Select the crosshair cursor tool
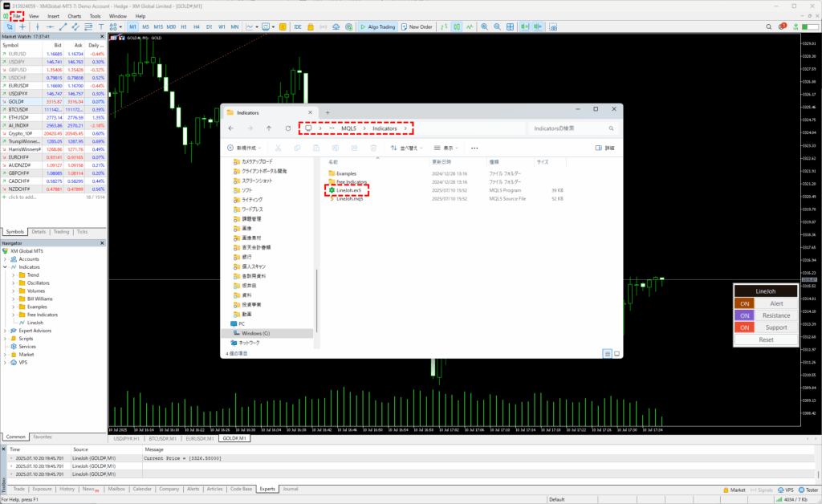This screenshot has width=822, height=504. tap(22, 26)
